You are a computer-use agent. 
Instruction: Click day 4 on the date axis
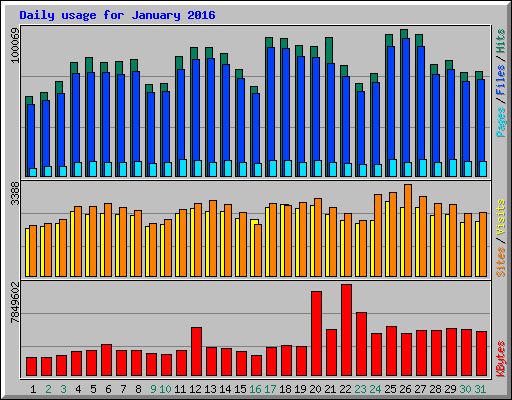coord(78,389)
